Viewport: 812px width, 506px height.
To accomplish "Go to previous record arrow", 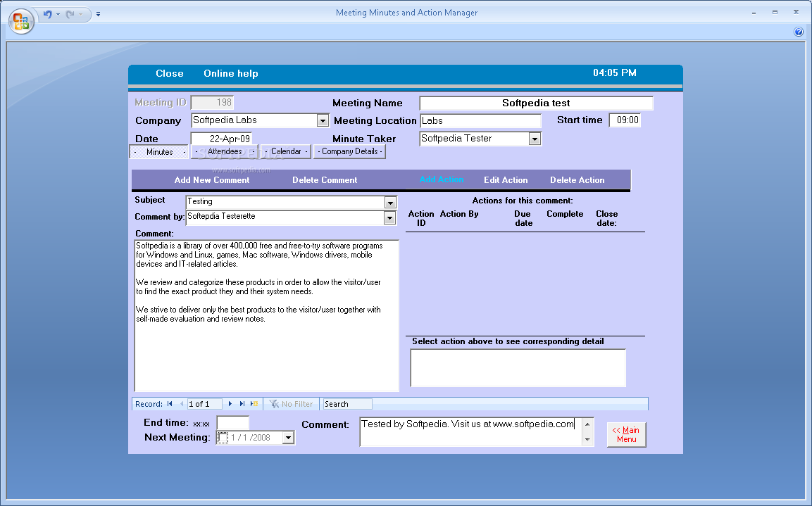I will point(181,404).
